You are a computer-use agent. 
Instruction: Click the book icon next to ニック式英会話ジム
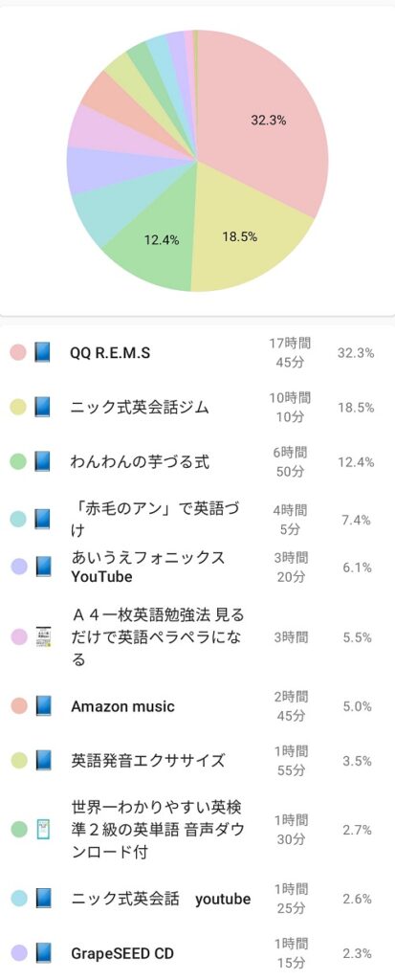[42, 408]
